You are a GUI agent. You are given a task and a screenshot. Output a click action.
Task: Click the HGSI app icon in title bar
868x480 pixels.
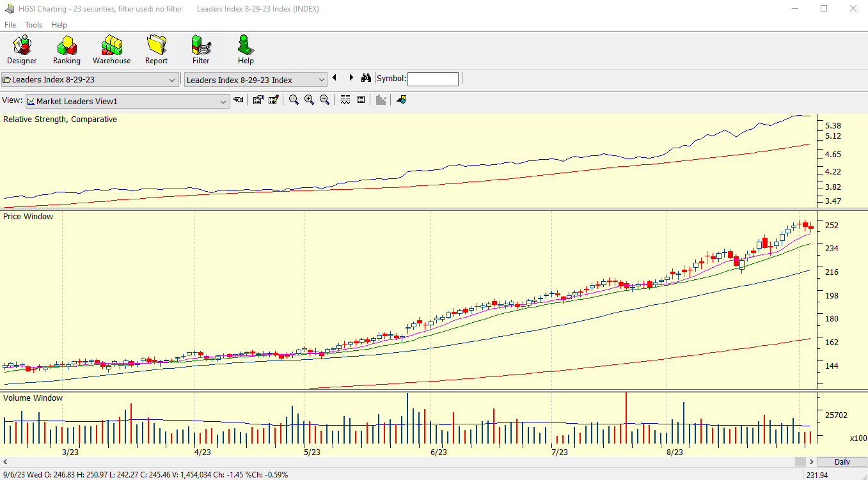(10, 9)
